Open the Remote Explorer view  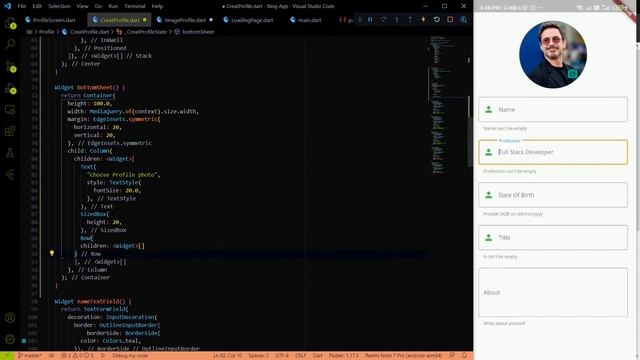(10, 109)
